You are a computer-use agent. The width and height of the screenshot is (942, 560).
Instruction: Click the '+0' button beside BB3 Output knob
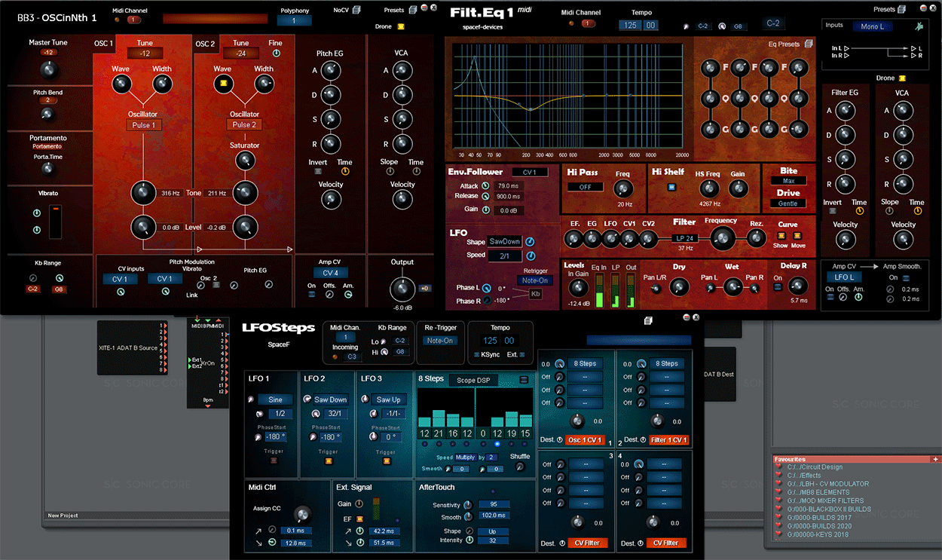(425, 288)
